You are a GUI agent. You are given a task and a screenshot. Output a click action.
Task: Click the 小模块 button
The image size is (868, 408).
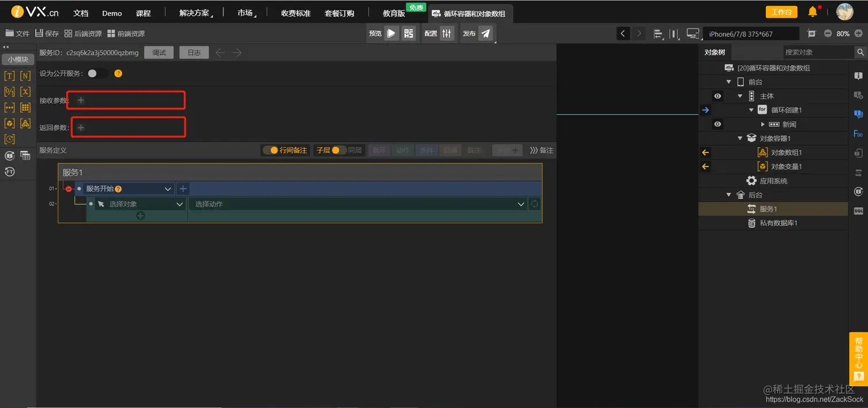click(18, 59)
